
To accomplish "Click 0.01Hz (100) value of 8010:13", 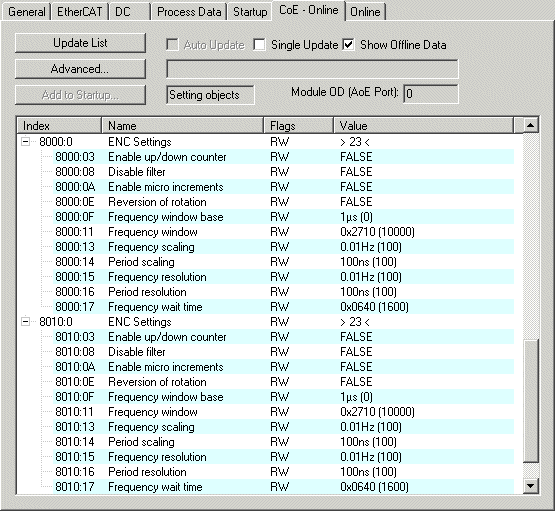I will (371, 427).
